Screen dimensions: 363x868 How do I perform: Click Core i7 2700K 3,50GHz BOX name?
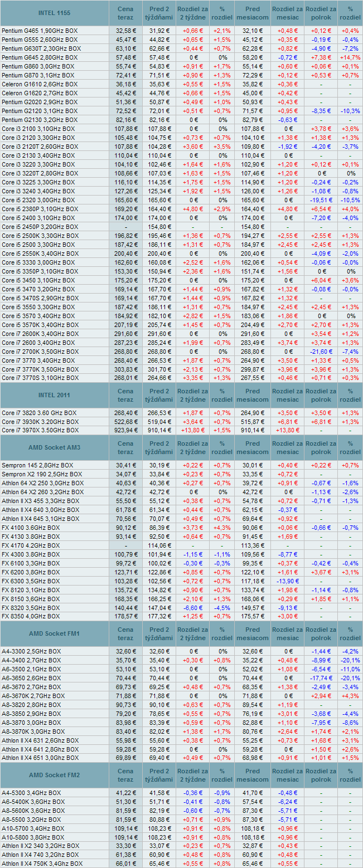point(40,352)
